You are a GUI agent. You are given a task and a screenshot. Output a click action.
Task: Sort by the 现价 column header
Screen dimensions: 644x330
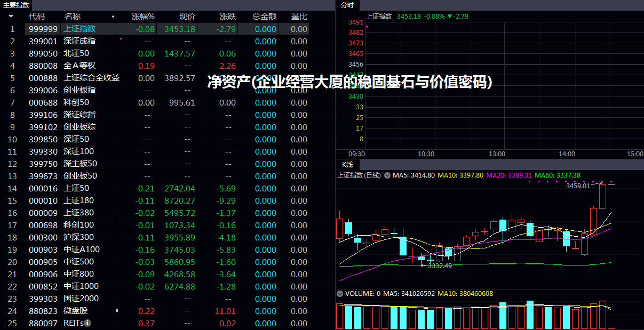(187, 17)
